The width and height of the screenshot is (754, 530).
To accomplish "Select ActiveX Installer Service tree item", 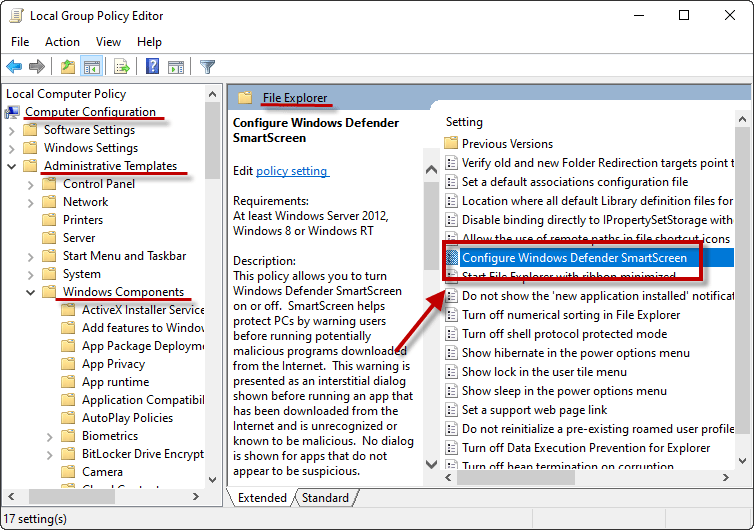I will pyautogui.click(x=143, y=310).
